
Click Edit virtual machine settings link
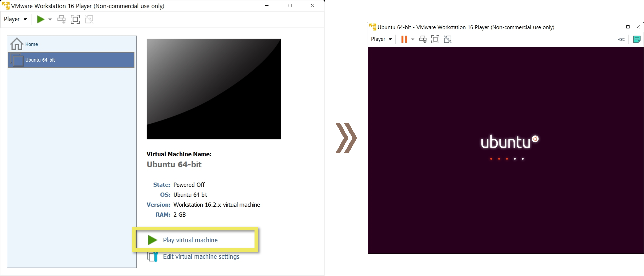click(201, 257)
